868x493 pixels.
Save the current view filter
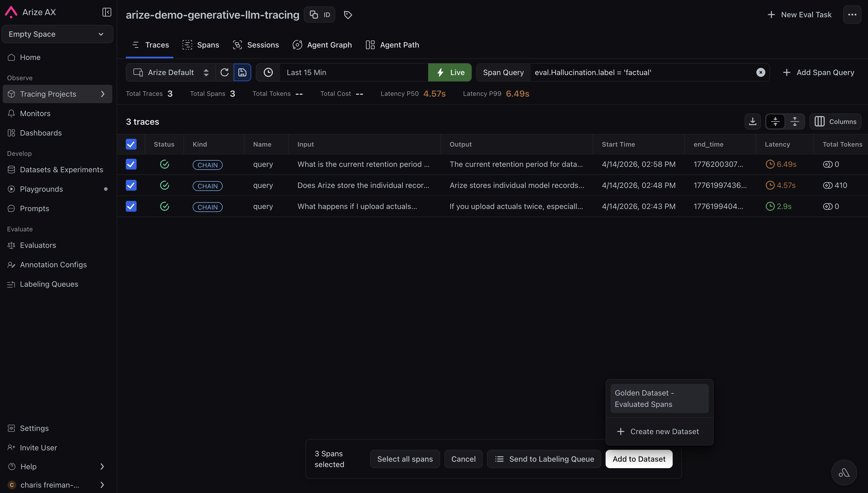[x=242, y=72]
